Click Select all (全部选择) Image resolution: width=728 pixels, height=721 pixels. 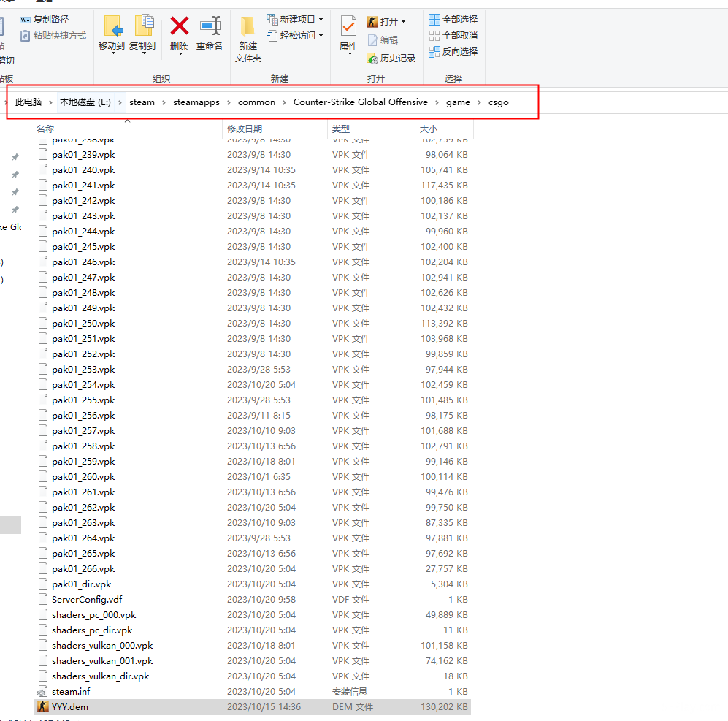click(453, 20)
